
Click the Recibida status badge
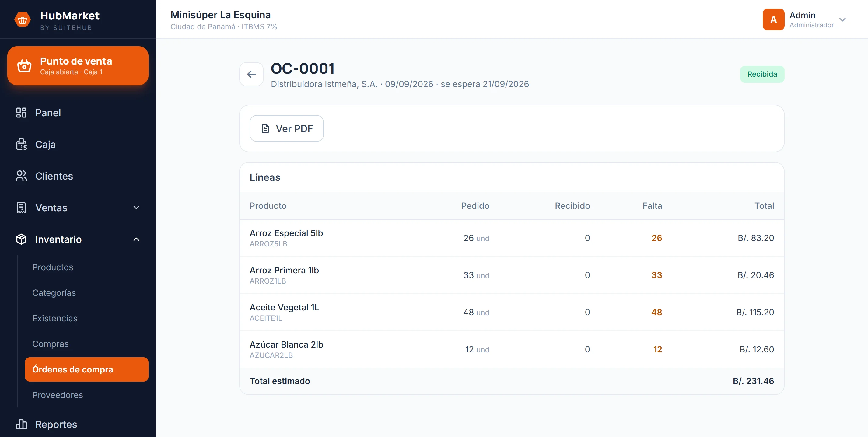pyautogui.click(x=762, y=74)
